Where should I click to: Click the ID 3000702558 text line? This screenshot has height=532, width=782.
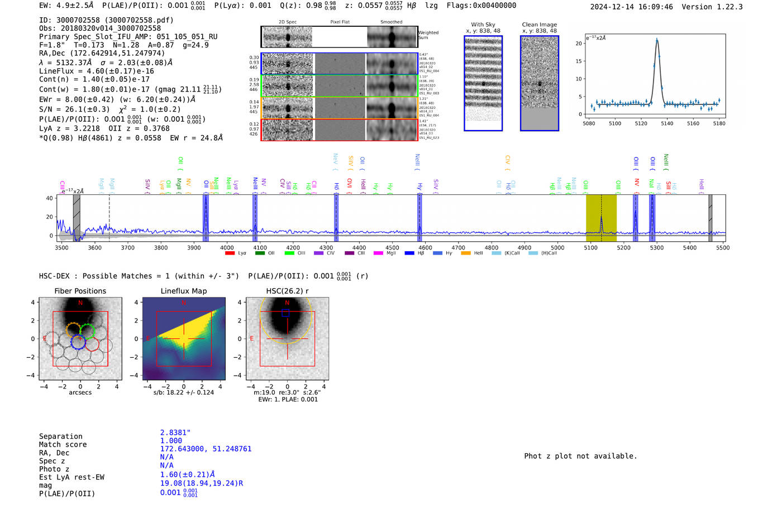(106, 20)
